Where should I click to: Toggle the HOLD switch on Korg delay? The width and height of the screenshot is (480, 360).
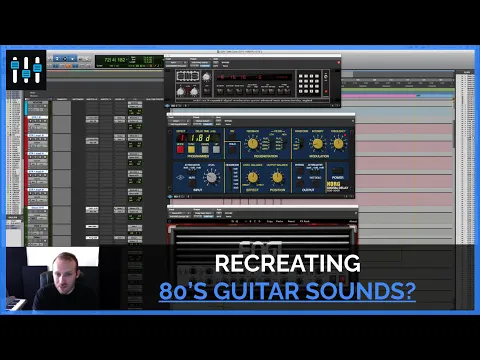tap(232, 149)
